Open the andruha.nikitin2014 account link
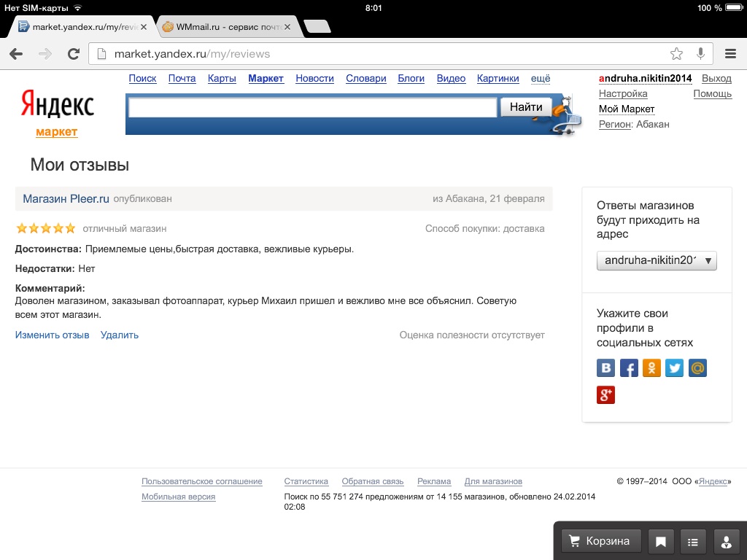747x560 pixels. coord(645,79)
